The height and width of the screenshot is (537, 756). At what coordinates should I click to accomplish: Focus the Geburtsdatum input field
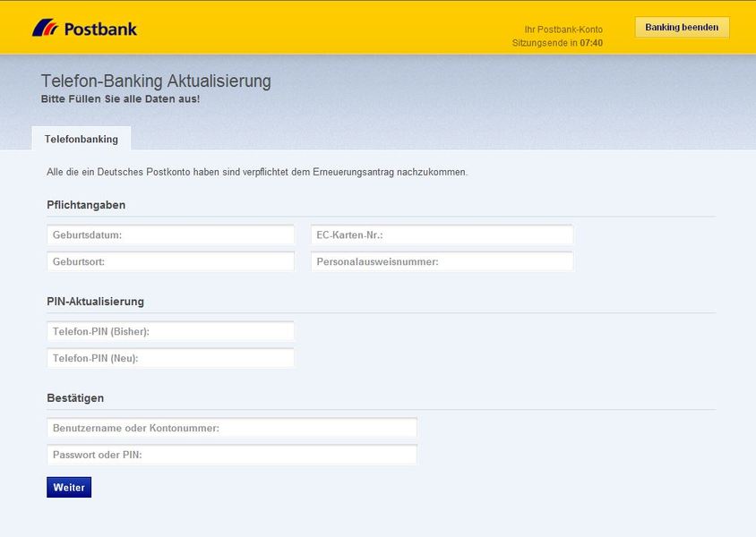[x=171, y=235]
